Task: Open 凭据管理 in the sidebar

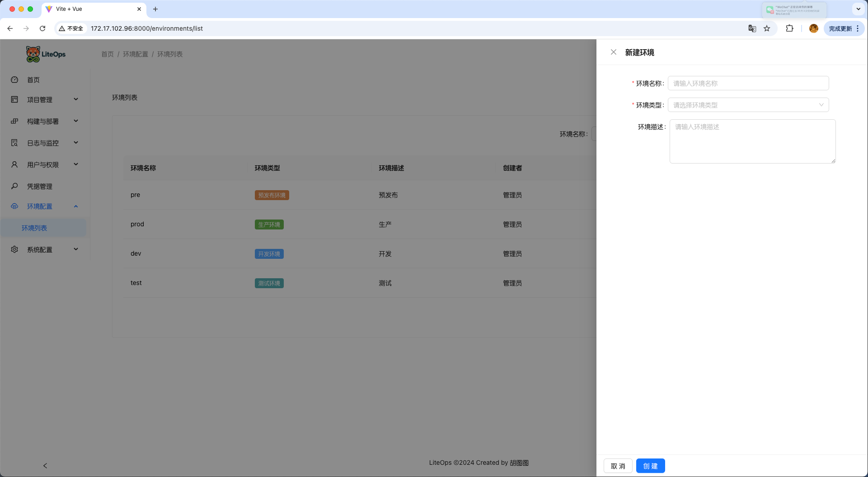Action: point(45,187)
